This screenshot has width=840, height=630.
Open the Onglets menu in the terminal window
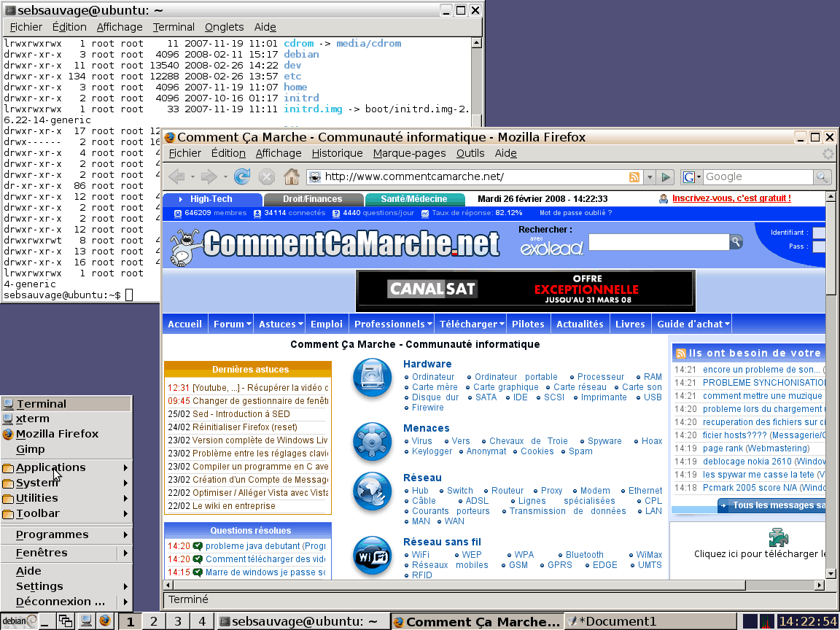click(224, 27)
